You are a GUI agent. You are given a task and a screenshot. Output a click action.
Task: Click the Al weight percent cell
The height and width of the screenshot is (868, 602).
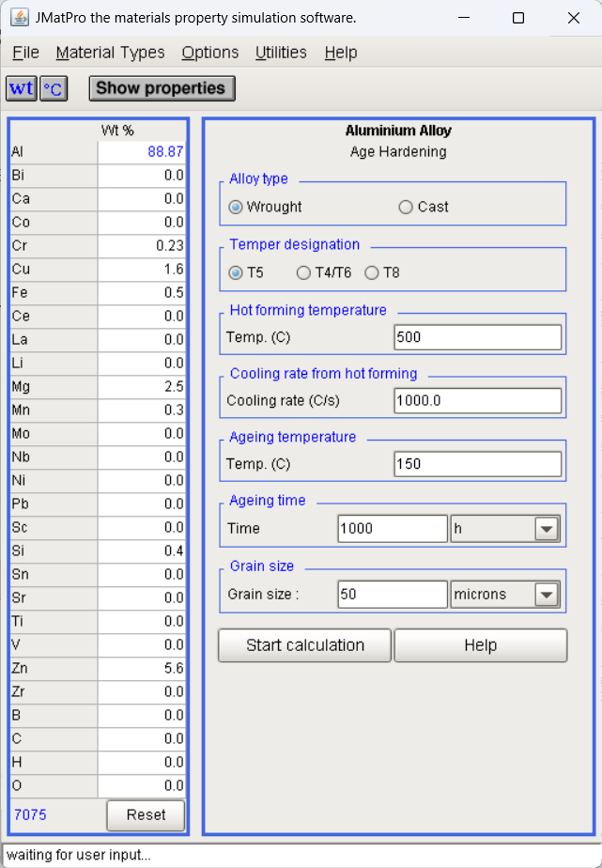click(x=142, y=152)
